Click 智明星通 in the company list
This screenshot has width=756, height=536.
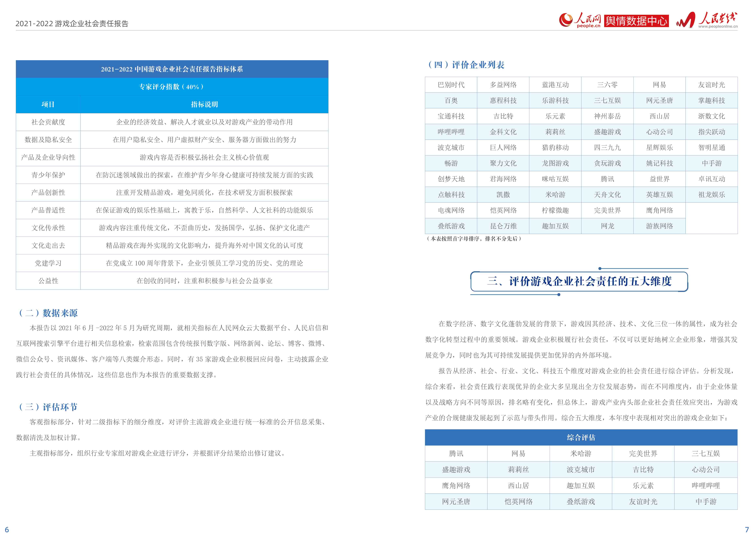point(712,147)
